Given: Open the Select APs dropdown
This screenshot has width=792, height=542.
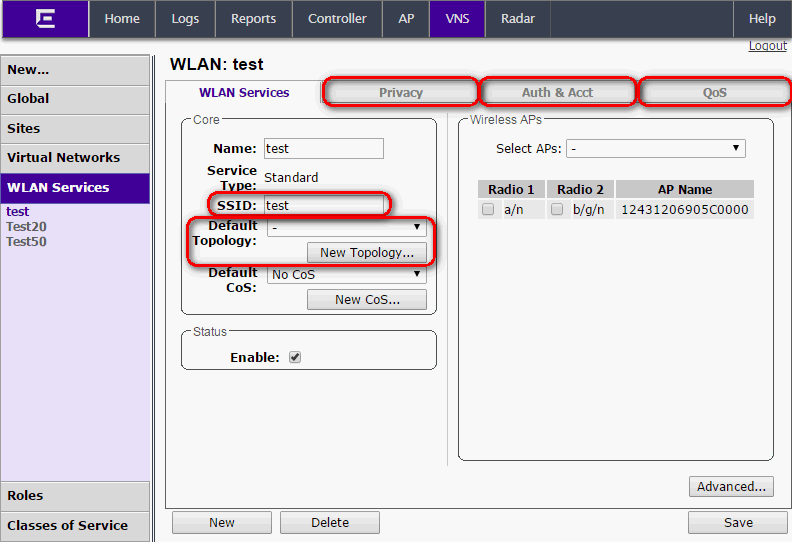Looking at the screenshot, I should point(655,149).
